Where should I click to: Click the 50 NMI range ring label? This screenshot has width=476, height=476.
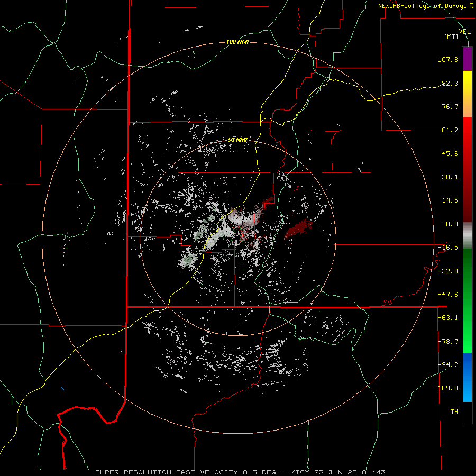click(x=237, y=140)
